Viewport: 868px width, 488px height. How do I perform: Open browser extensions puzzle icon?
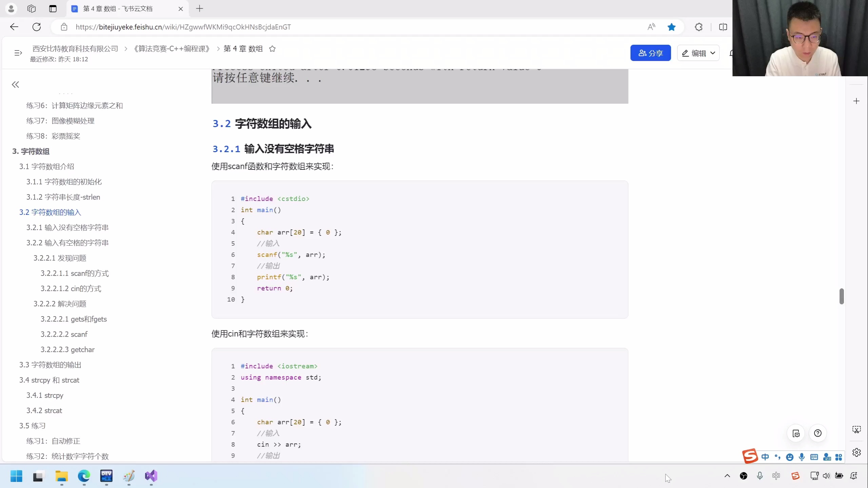click(698, 27)
